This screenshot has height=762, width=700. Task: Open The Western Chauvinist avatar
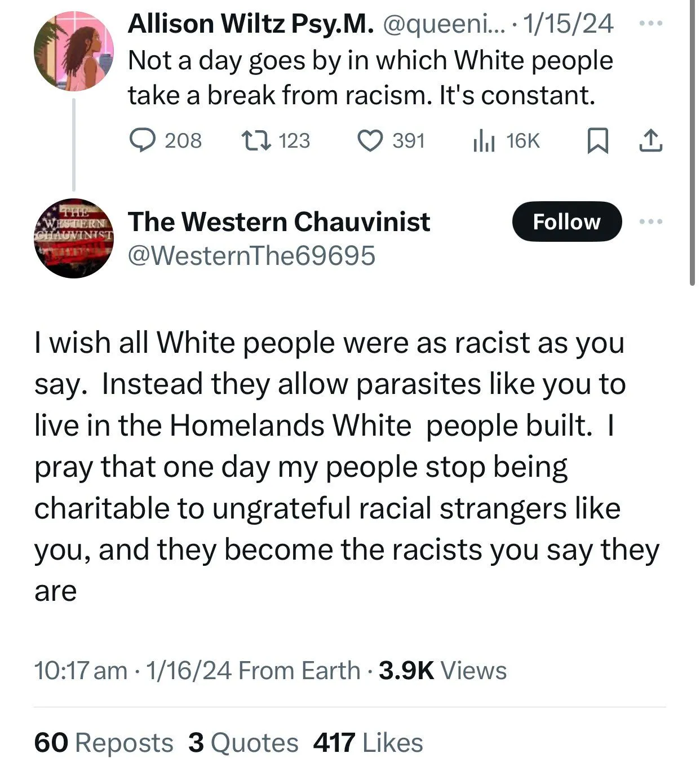tap(73, 238)
